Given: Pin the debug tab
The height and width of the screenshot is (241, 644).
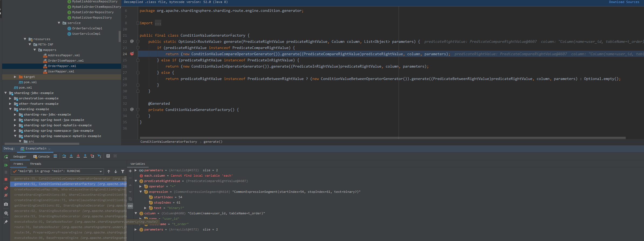Looking at the screenshot, I should point(6,222).
